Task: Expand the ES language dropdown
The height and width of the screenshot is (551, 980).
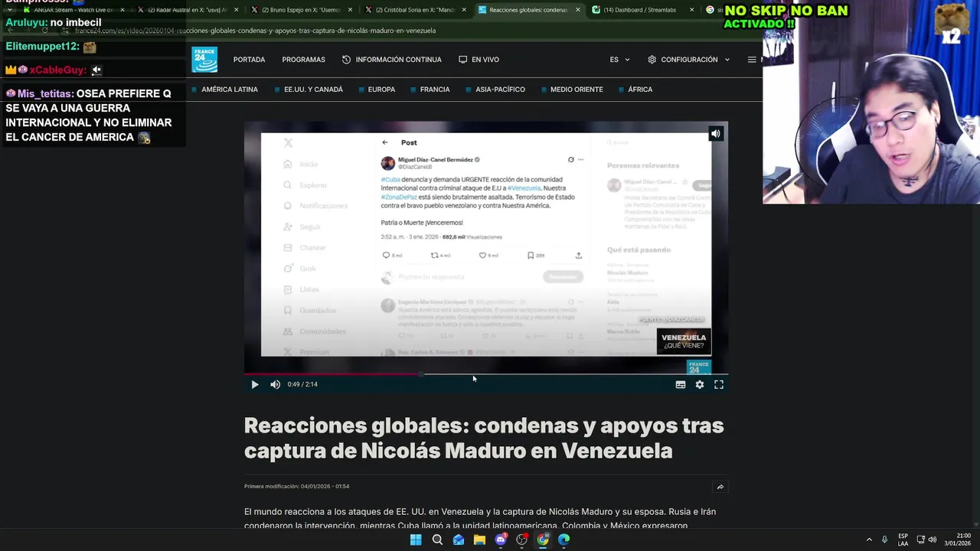Action: pos(619,60)
